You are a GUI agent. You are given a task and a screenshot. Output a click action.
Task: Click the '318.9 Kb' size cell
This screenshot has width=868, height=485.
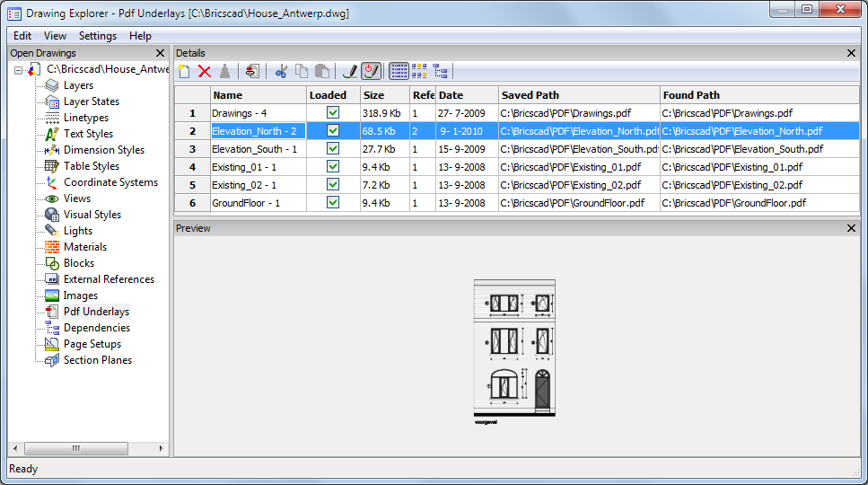(385, 113)
